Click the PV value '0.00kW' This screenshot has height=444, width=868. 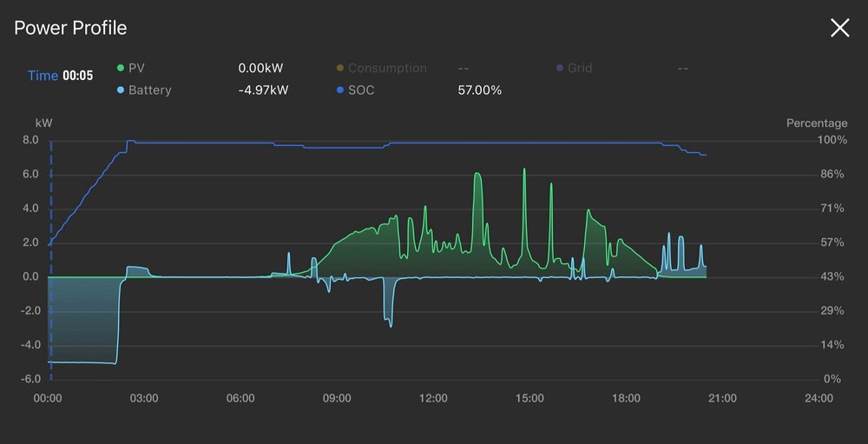pyautogui.click(x=260, y=68)
